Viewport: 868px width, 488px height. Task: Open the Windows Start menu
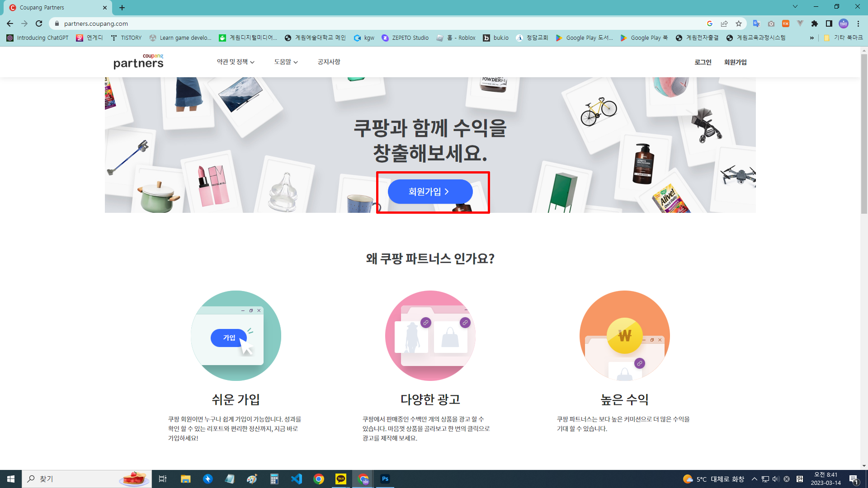pyautogui.click(x=11, y=479)
